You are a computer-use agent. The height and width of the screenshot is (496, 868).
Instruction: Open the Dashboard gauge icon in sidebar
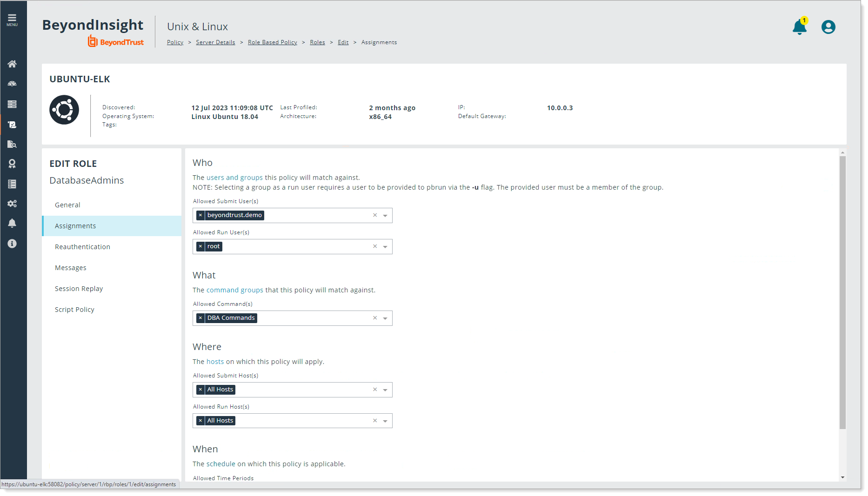pos(12,84)
